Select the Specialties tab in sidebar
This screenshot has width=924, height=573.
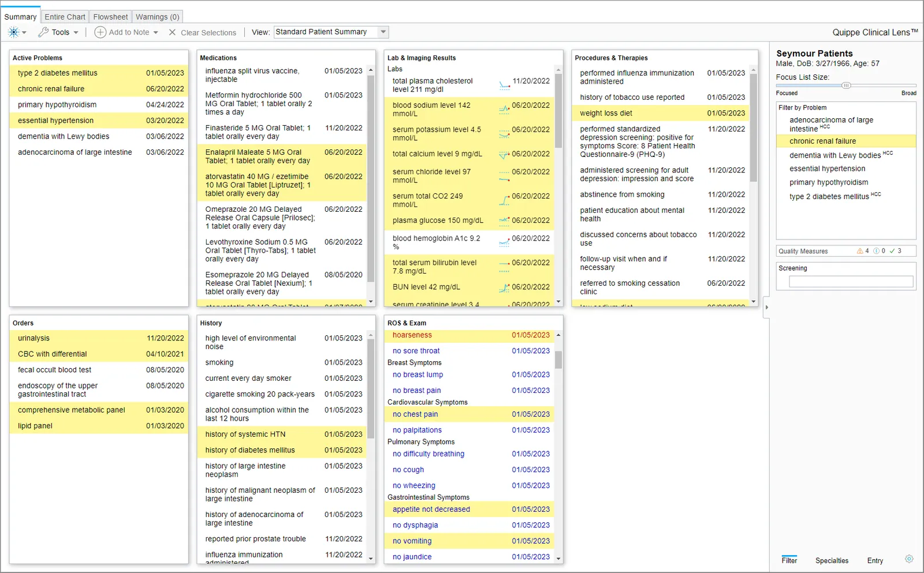click(x=832, y=560)
